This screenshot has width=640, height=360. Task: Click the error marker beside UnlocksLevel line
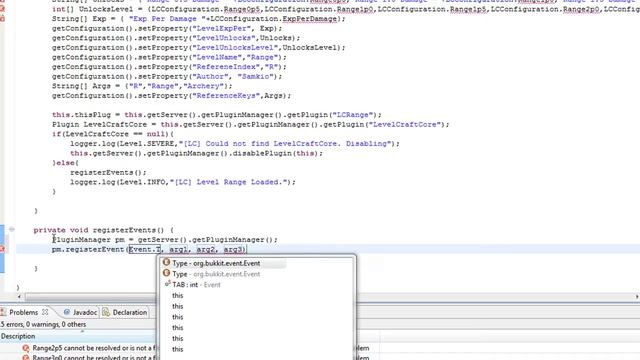(x=2, y=9)
